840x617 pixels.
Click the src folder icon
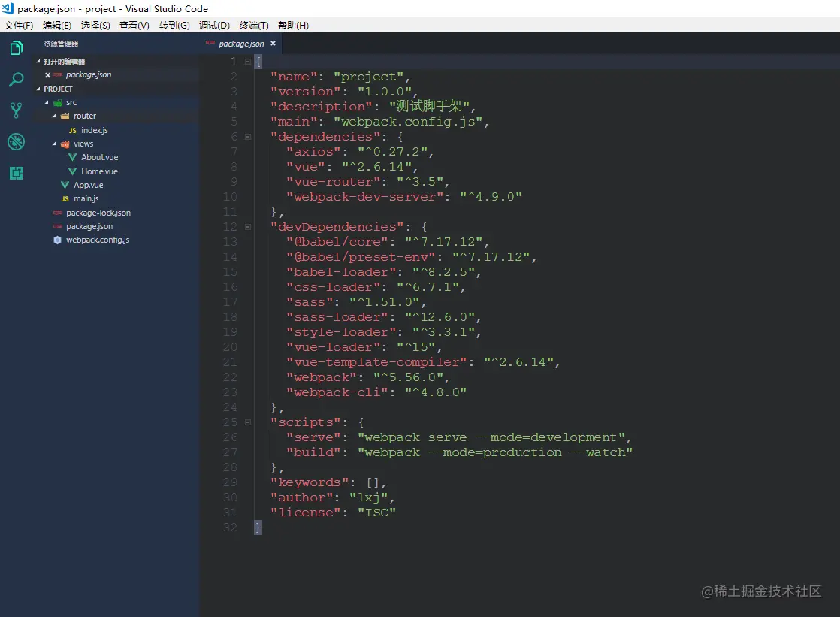57,102
